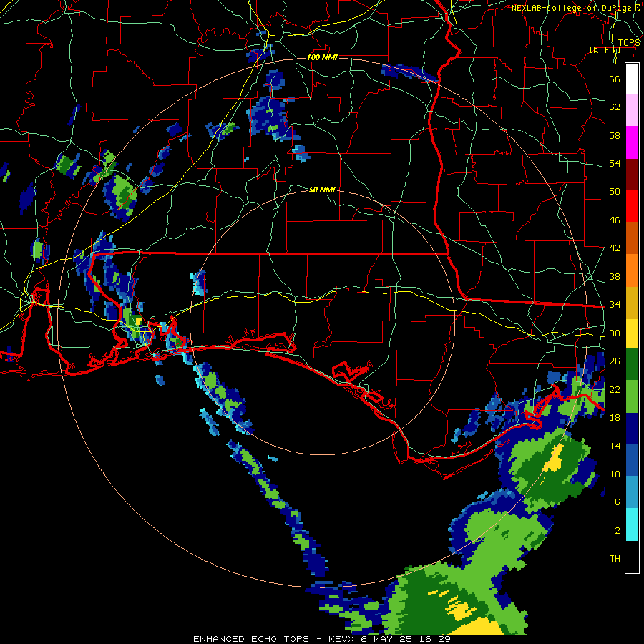Pick the cyan legend swatch

632,525
